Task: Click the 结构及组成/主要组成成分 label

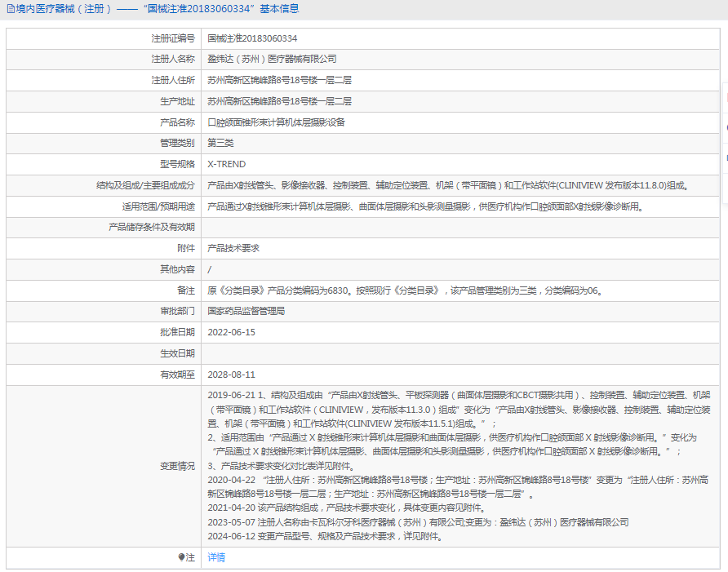Action: click(146, 186)
